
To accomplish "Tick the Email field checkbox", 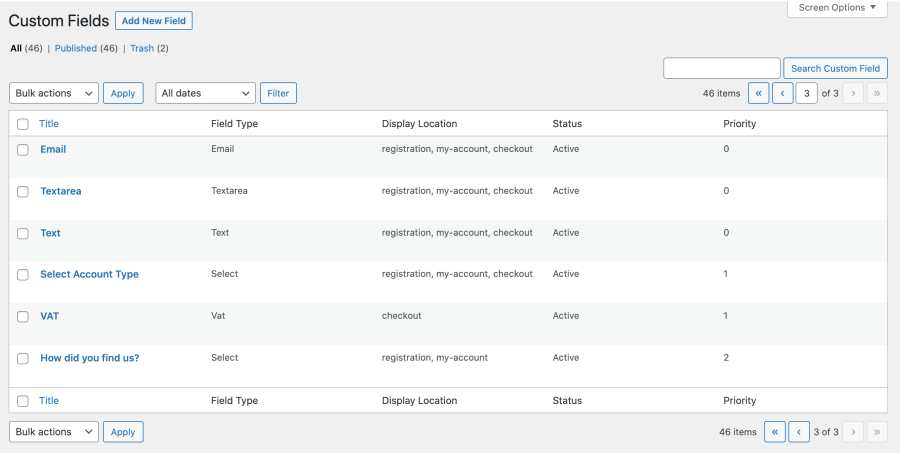I will [23, 149].
